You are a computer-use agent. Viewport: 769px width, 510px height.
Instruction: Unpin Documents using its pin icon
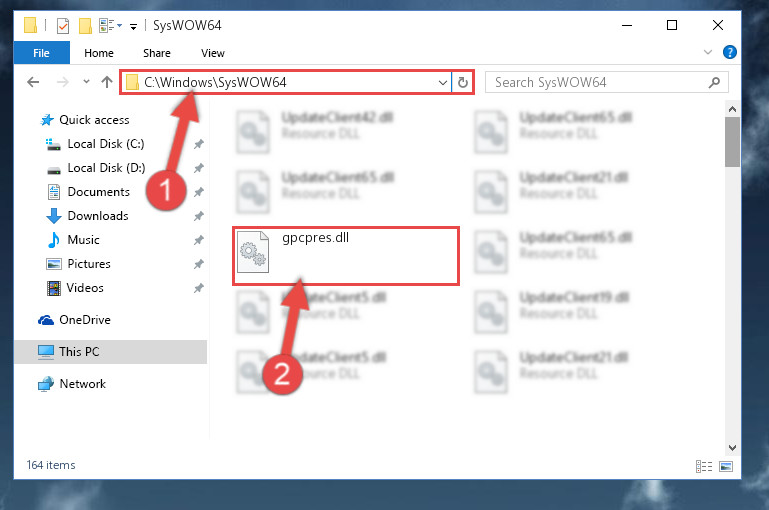199,192
